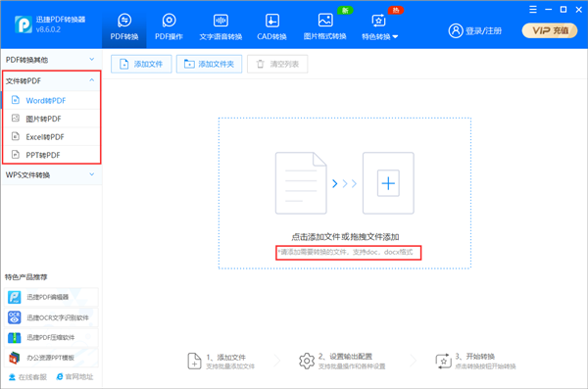Open the PDF转换 tab
Screen dimensions: 588x389
tap(124, 27)
